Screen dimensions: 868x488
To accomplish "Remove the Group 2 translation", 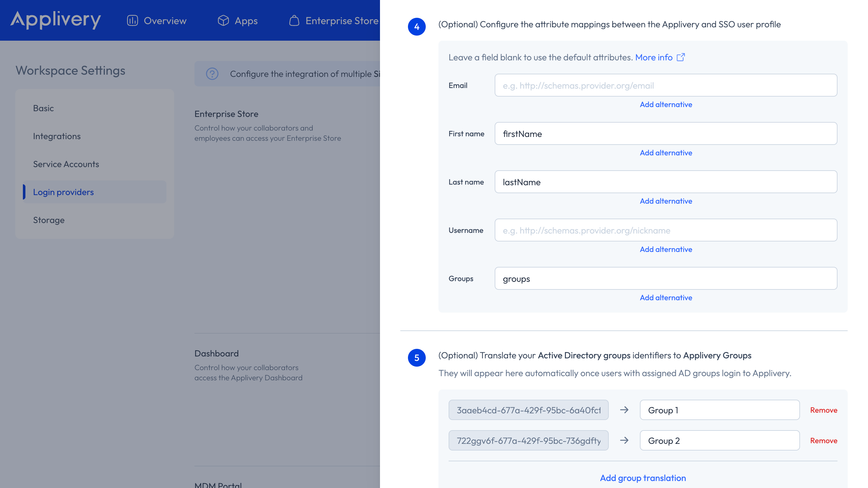I will [x=824, y=440].
